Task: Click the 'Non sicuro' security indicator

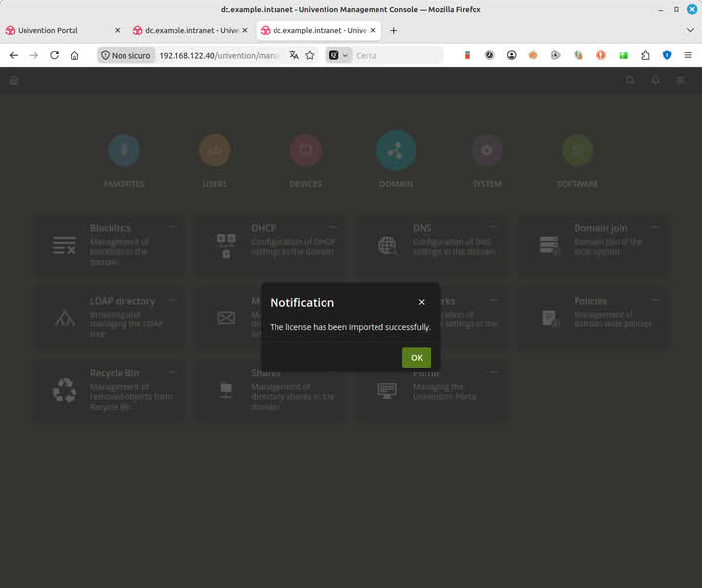Action: [125, 55]
